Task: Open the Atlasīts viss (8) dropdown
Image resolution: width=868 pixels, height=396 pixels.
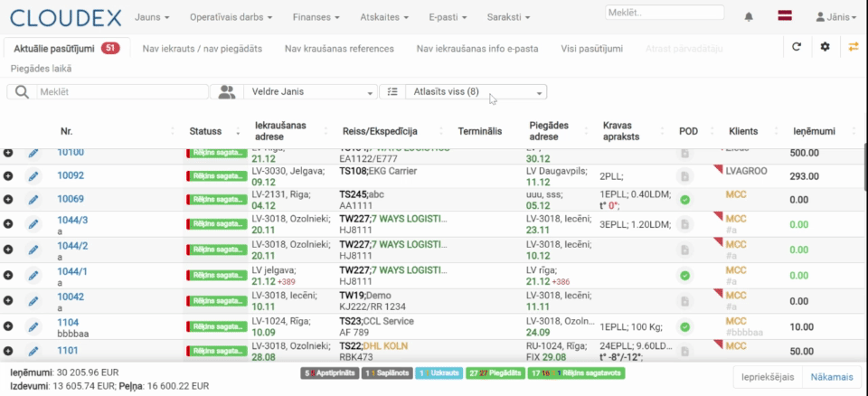Action: pos(476,92)
